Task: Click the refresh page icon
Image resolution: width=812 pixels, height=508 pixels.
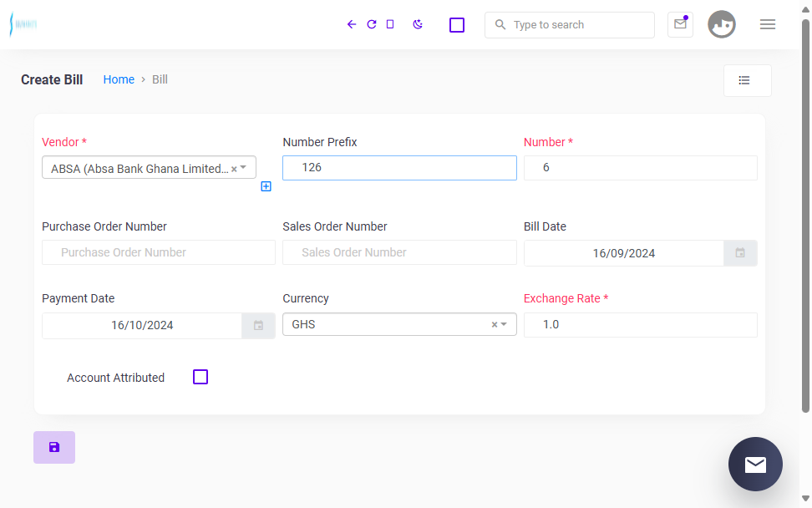Action: click(x=371, y=24)
